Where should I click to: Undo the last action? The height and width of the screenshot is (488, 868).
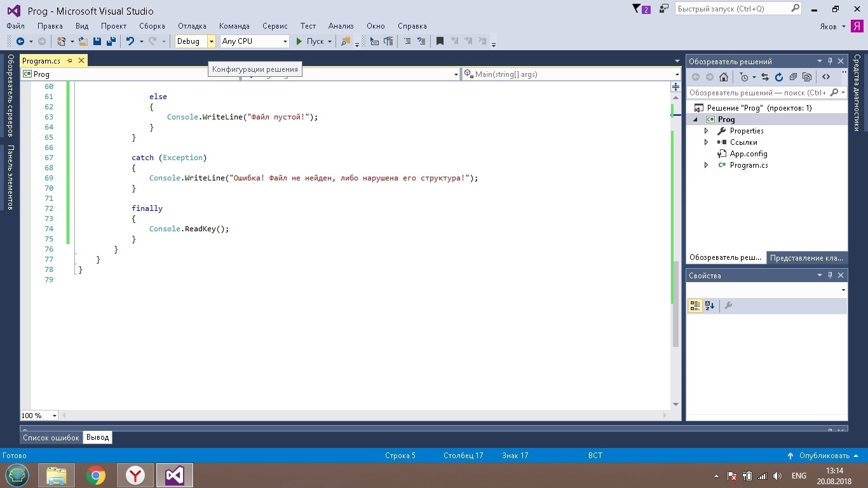130,41
